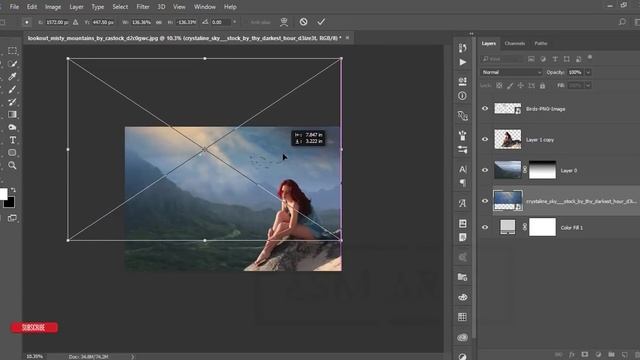
Task: Open the blending mode Normal dropdown
Action: (x=511, y=72)
